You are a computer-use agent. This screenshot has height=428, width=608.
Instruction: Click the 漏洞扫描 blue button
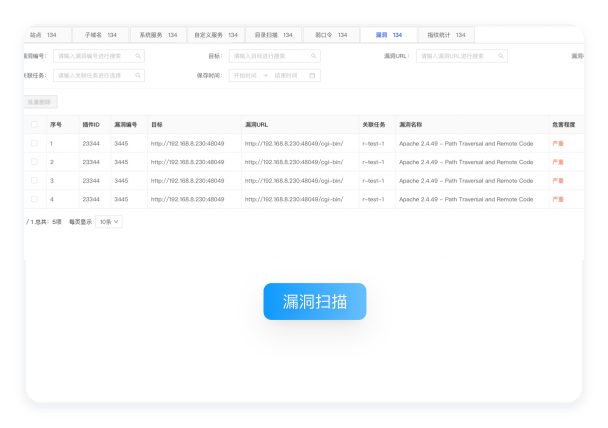point(315,301)
